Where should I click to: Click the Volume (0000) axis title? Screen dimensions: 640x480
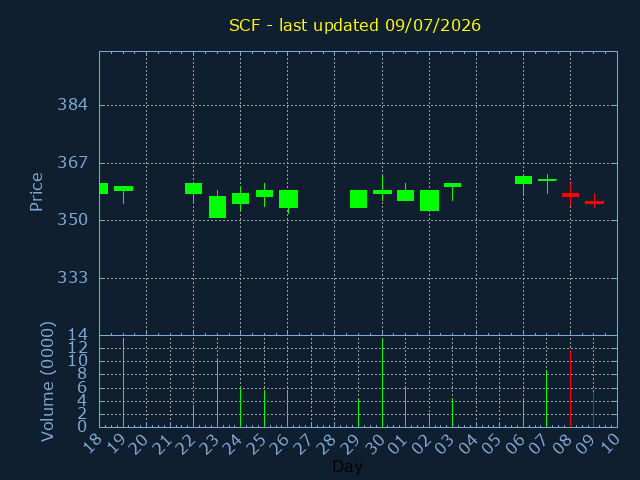pyautogui.click(x=47, y=382)
